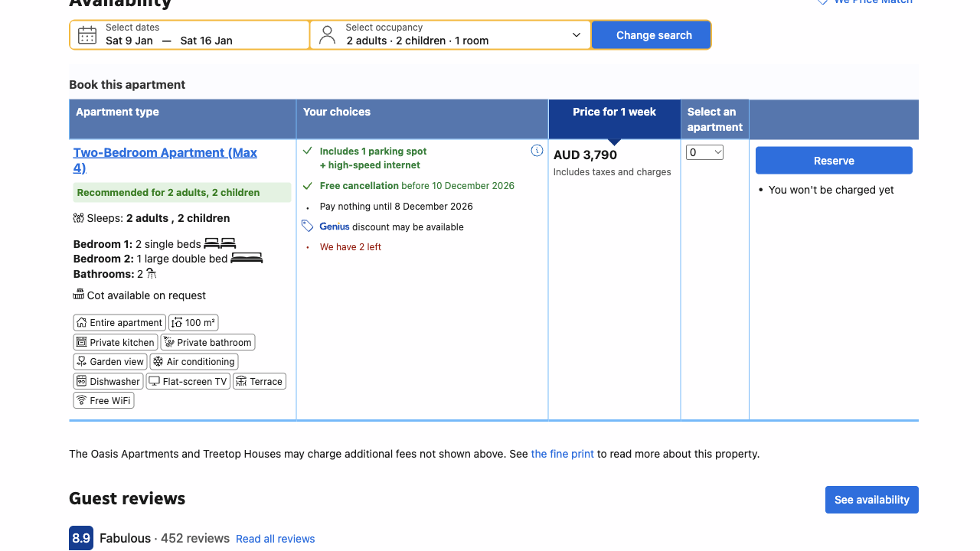Click the Reserve button
The image size is (980, 551).
pos(834,161)
